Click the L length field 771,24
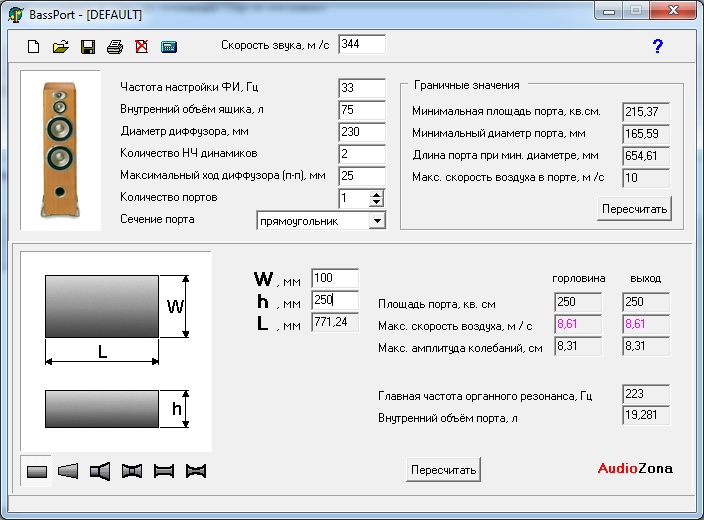The image size is (704, 520). click(335, 322)
